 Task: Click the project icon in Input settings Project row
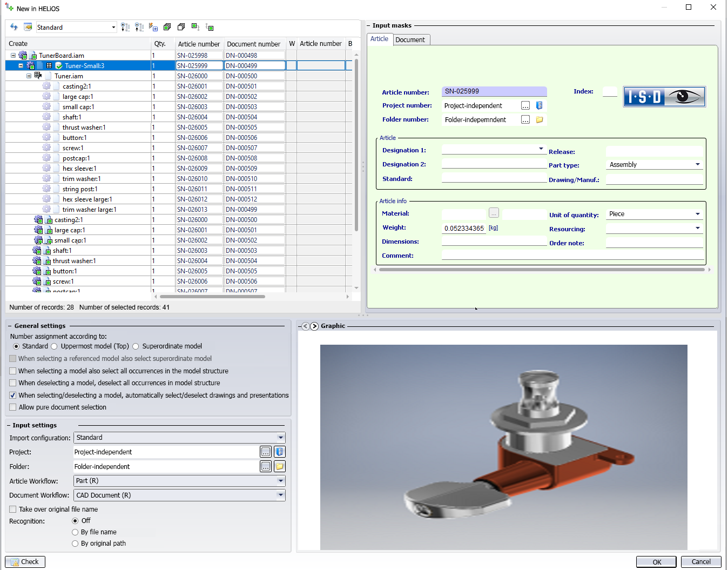[279, 452]
